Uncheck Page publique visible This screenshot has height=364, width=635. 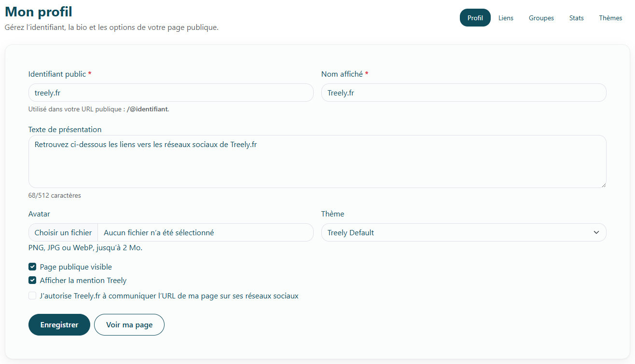(32, 267)
